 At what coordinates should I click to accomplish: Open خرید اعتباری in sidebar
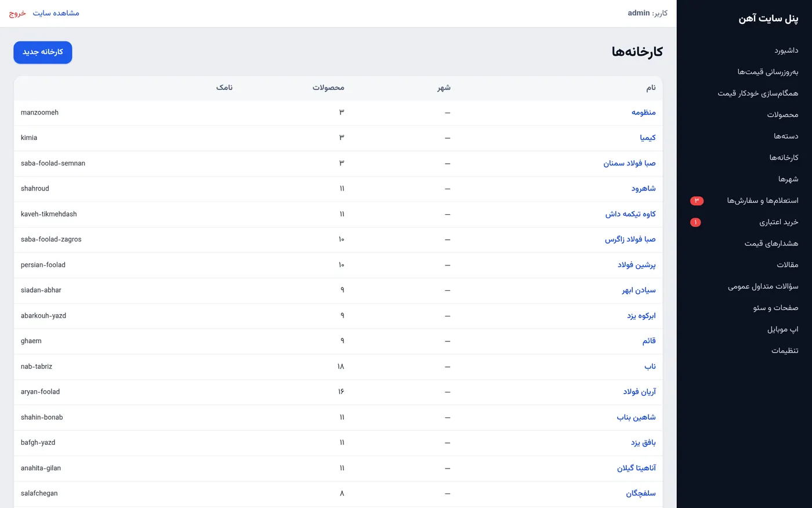tap(779, 222)
